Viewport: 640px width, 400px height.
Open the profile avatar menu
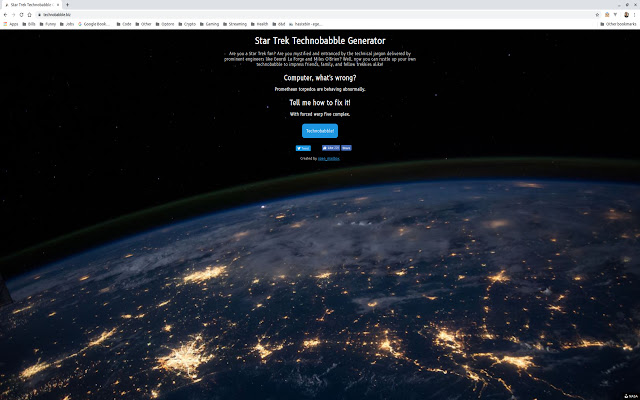(627, 15)
